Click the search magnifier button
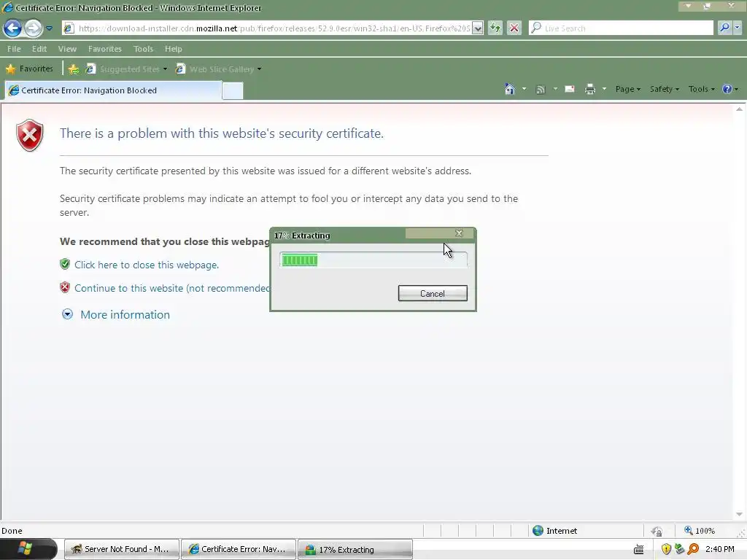 point(724,28)
